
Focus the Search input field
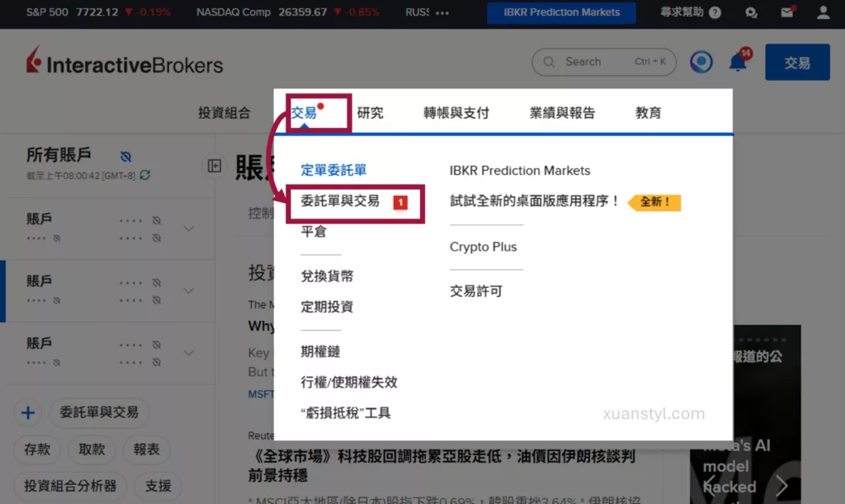(603, 62)
